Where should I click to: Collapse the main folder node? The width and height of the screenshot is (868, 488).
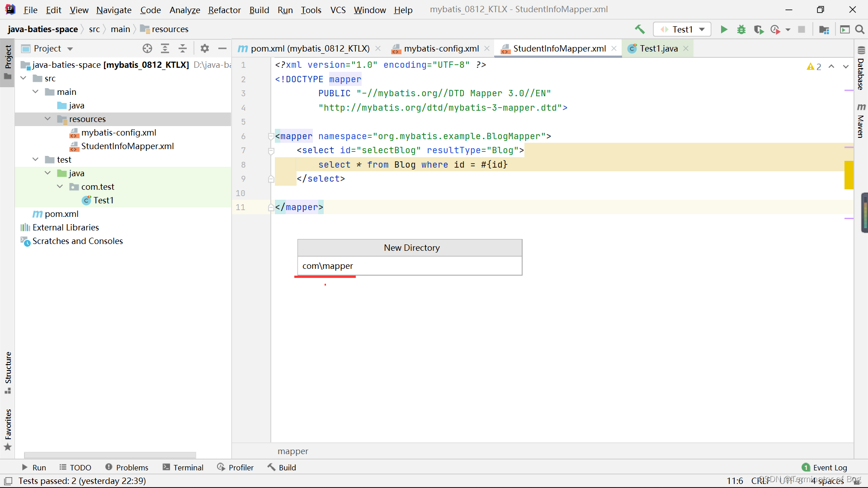tap(36, 92)
